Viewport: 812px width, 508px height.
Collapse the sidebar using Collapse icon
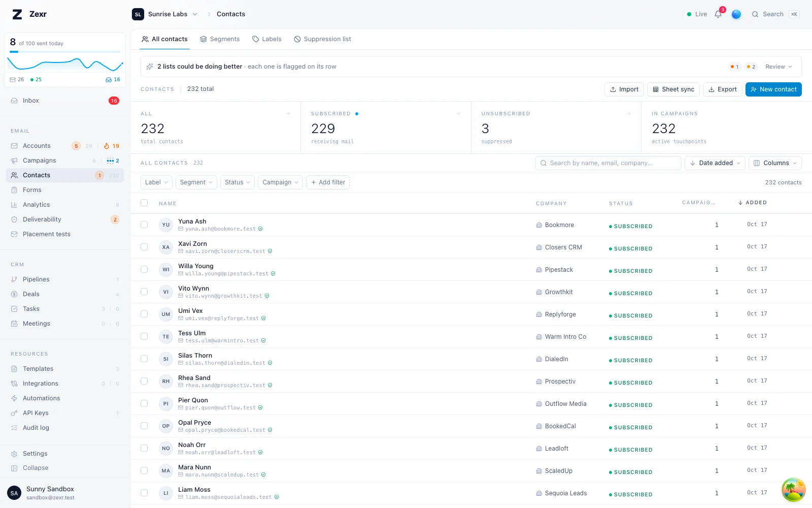click(14, 468)
